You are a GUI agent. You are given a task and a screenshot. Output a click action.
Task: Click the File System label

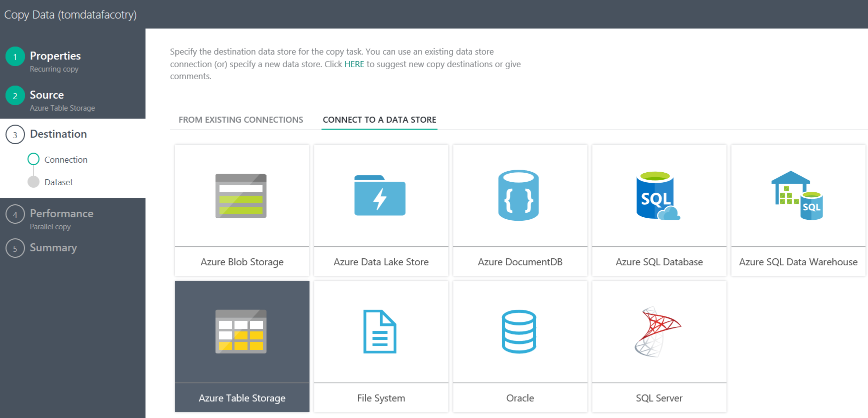click(381, 398)
